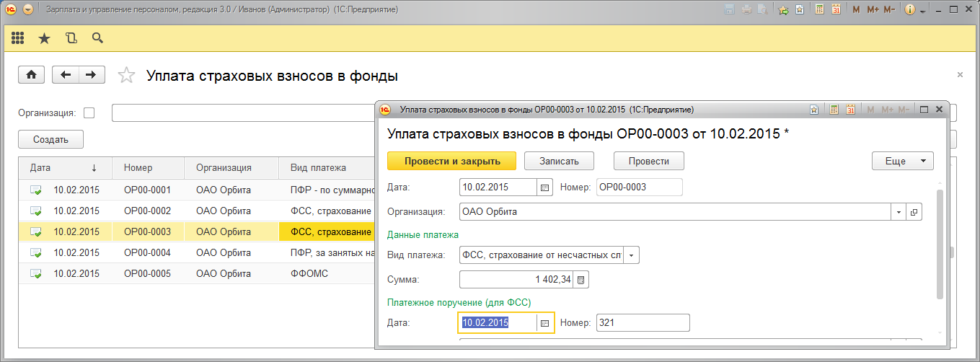Screen dimensions: 980x362
Task: Navigate back with the left arrow
Action: (66, 75)
